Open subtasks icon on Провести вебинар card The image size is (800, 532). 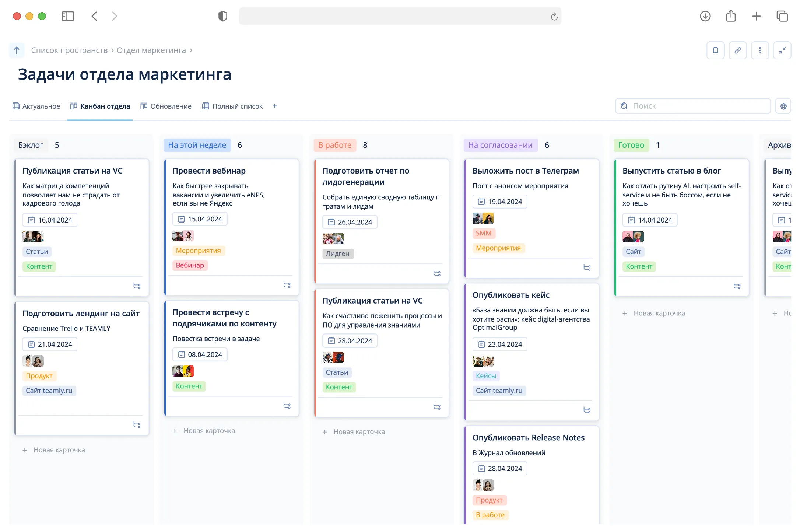tap(287, 285)
